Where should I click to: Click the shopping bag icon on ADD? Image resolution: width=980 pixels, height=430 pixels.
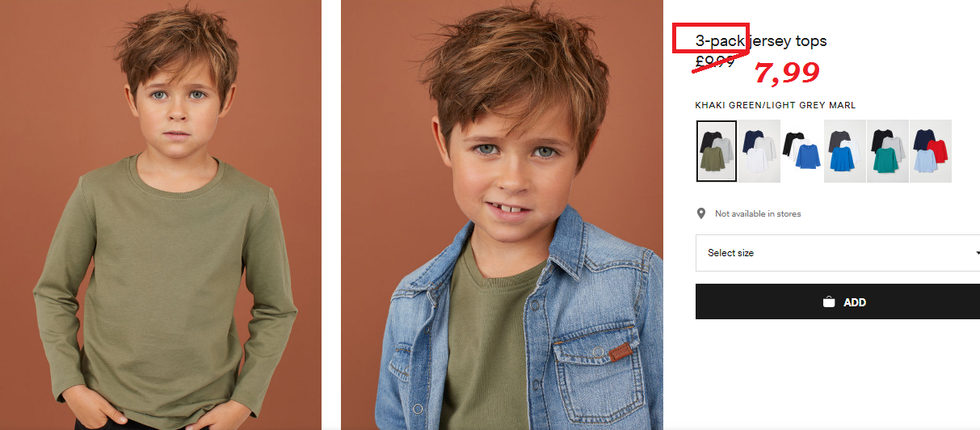(829, 302)
